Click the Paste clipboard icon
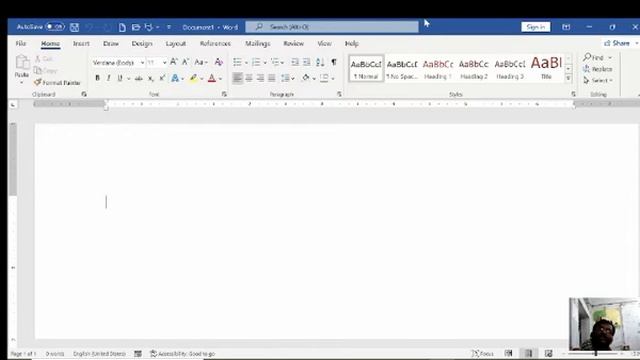Viewport: 640px width, 360px height. [x=22, y=62]
